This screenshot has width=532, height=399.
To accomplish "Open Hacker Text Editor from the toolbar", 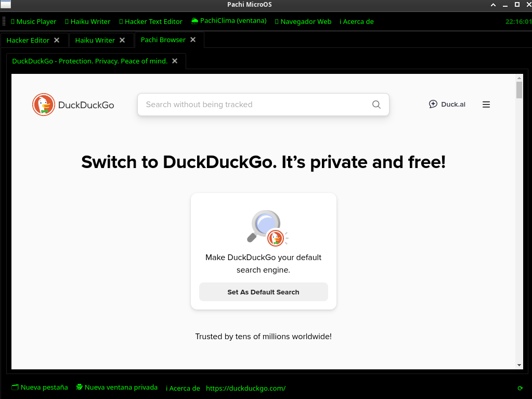I will coord(151,21).
